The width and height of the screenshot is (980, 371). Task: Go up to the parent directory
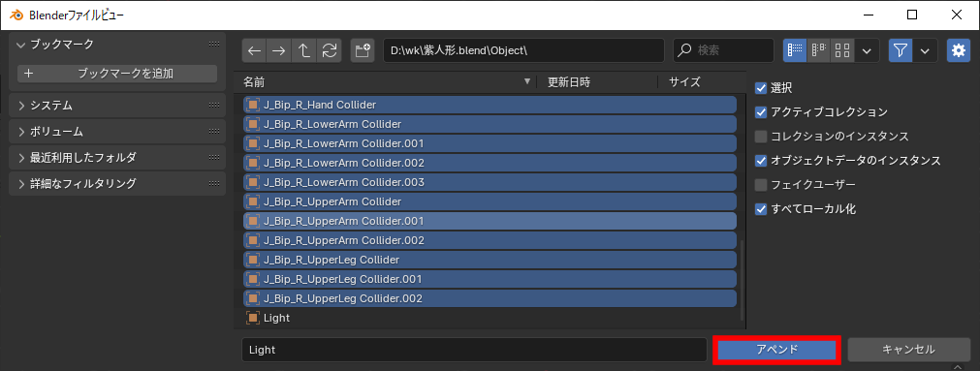(304, 51)
